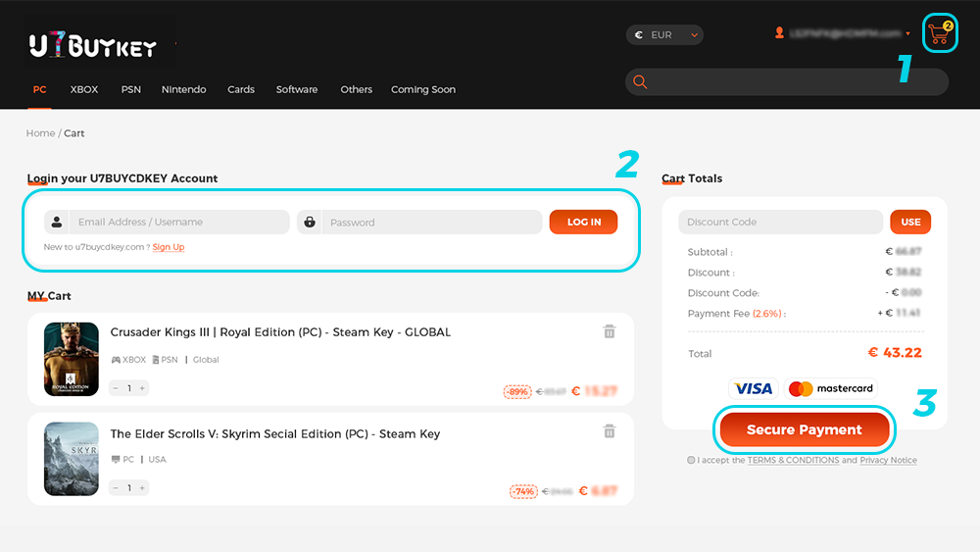This screenshot has width=980, height=552.
Task: Click the Secure Payment button
Action: [805, 429]
